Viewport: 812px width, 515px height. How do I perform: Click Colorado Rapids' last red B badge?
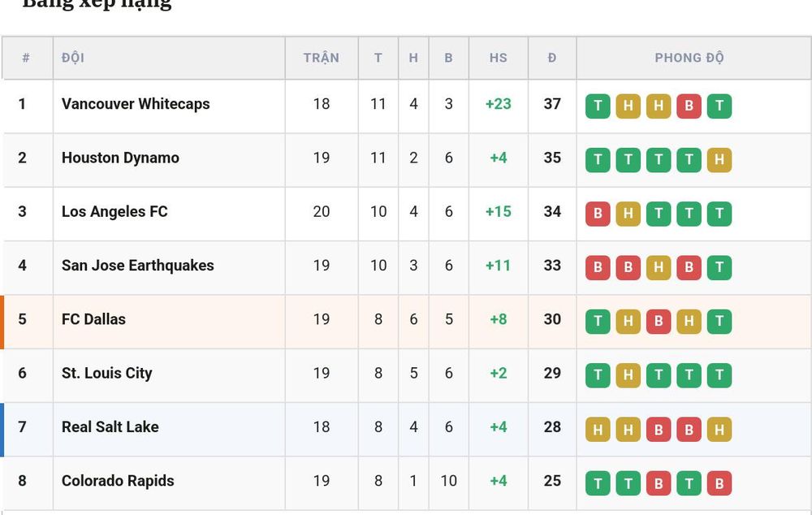click(x=719, y=483)
